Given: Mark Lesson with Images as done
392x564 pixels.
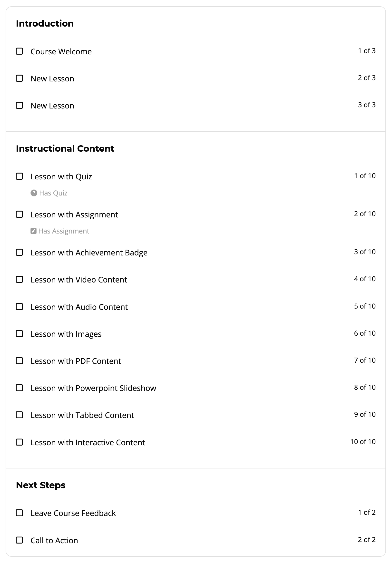Looking at the screenshot, I should 20,334.
